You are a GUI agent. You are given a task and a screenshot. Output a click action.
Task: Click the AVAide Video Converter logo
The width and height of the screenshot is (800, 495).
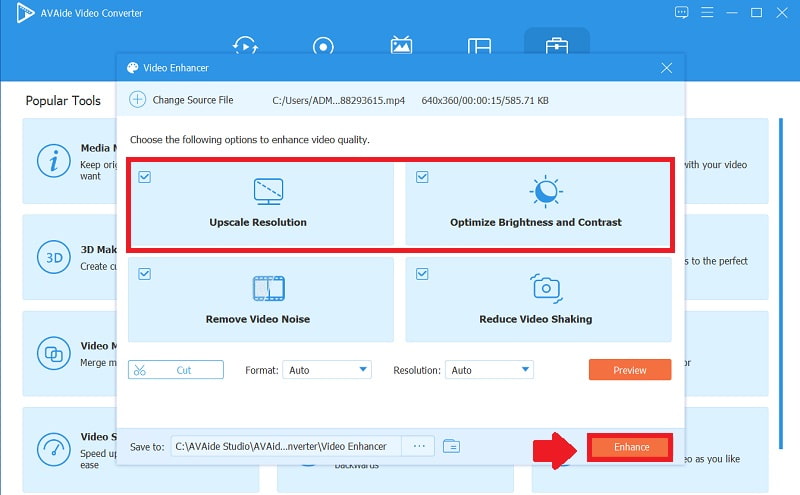pos(25,13)
